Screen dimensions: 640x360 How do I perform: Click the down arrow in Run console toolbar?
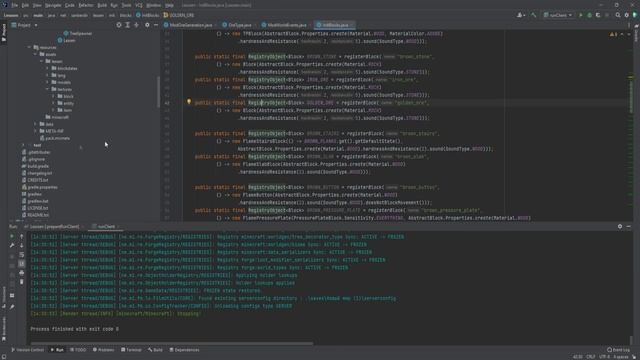22,245
